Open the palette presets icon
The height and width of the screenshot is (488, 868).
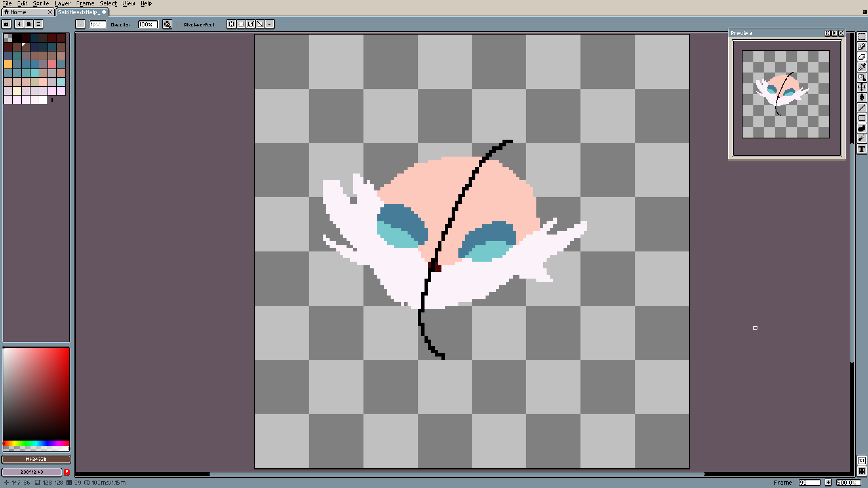[29, 24]
